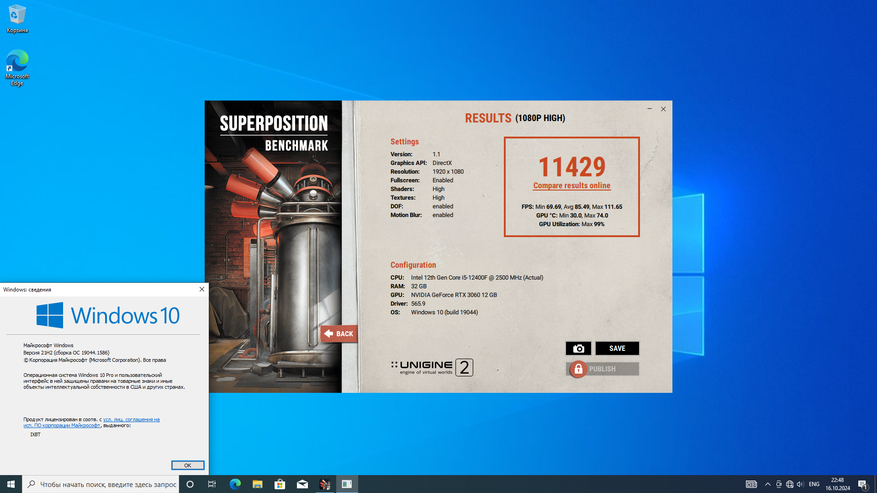The width and height of the screenshot is (877, 493).
Task: Click the Resolution value 1920 x 1080
Action: pos(447,172)
